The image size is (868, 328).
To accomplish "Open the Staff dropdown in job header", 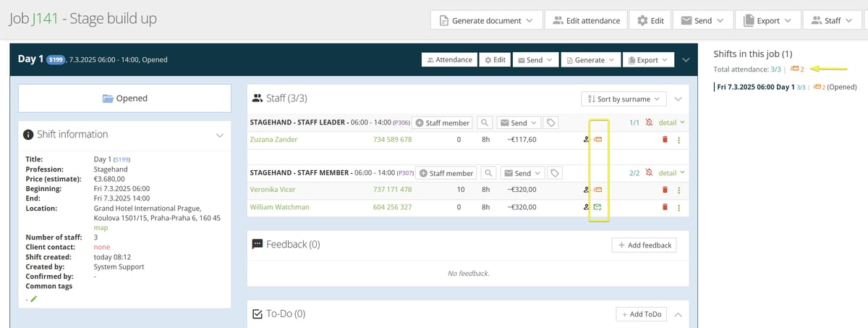I will tap(833, 21).
